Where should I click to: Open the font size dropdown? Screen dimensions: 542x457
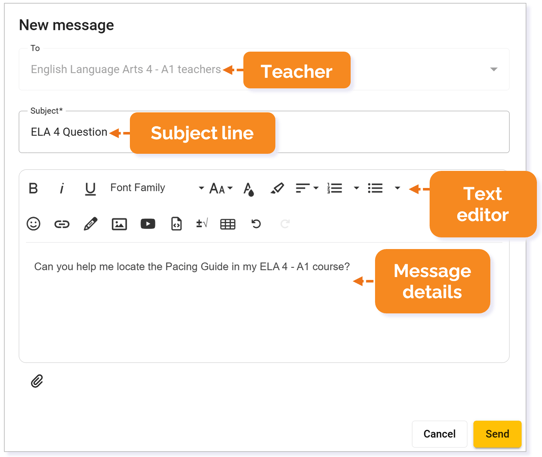(x=221, y=188)
